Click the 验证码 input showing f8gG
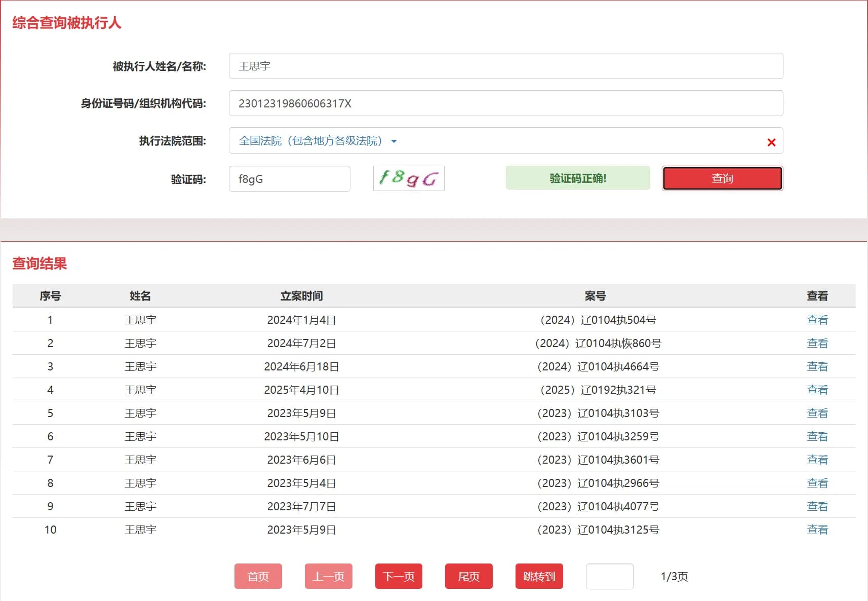868x601 pixels. (289, 178)
